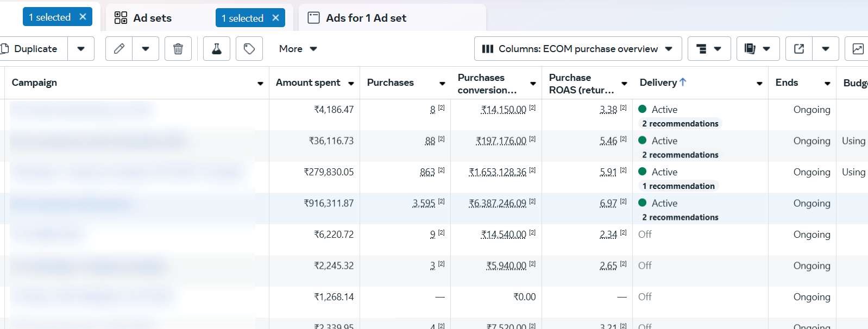Open the Breakdown dropdown

point(709,49)
